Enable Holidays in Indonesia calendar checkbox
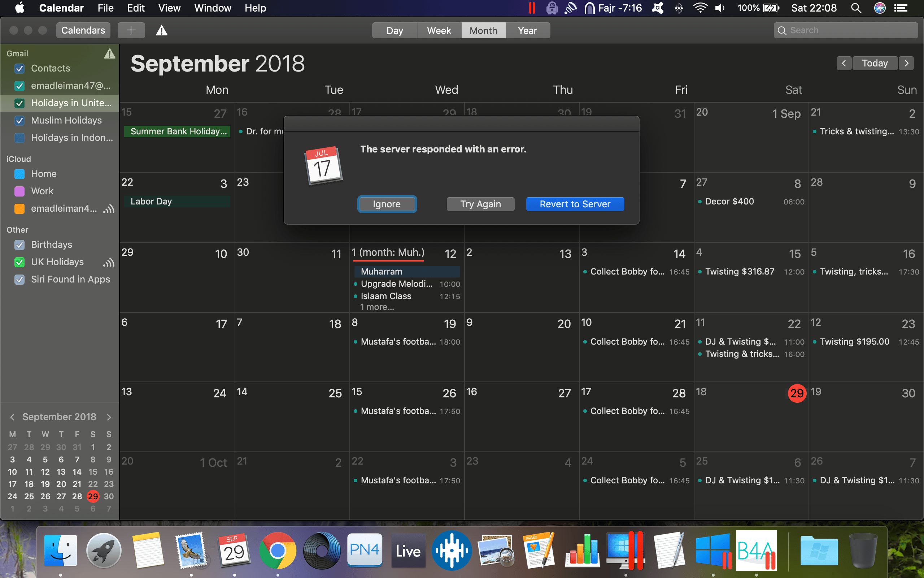This screenshot has height=578, width=924. (19, 138)
